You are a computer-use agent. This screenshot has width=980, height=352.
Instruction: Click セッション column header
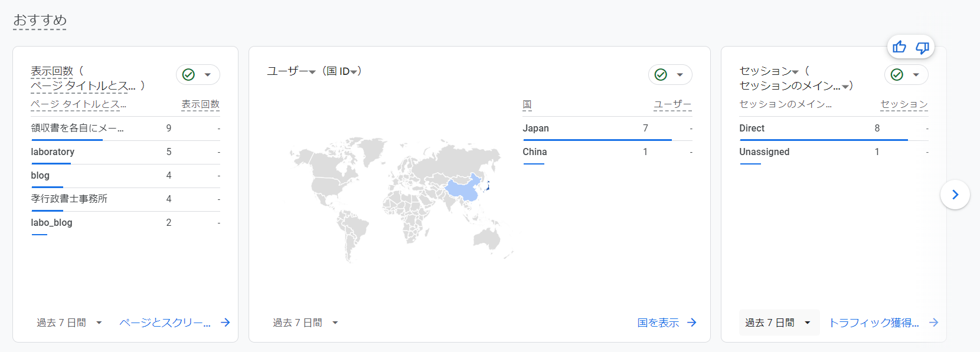coord(904,104)
